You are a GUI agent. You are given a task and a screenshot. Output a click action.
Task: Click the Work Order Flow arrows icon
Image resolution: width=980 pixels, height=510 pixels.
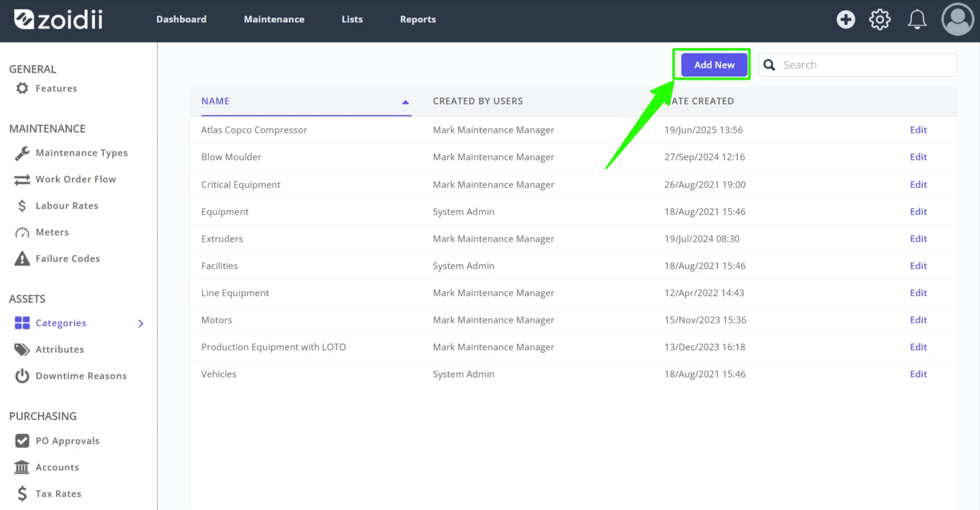(22, 180)
